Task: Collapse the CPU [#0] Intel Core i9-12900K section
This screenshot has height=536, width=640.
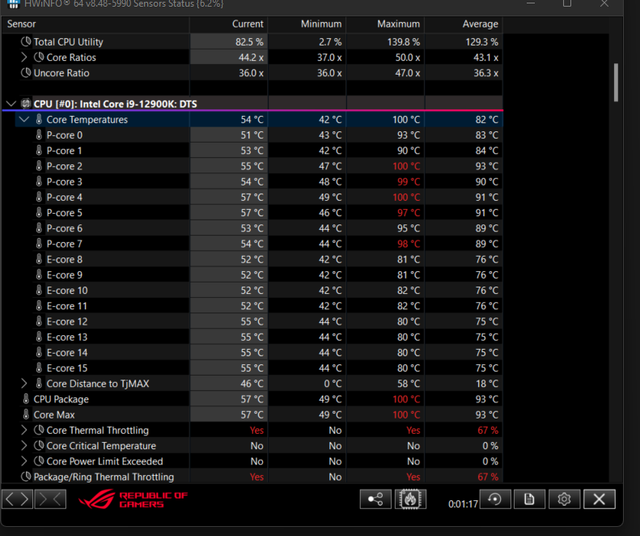Action: [x=11, y=104]
